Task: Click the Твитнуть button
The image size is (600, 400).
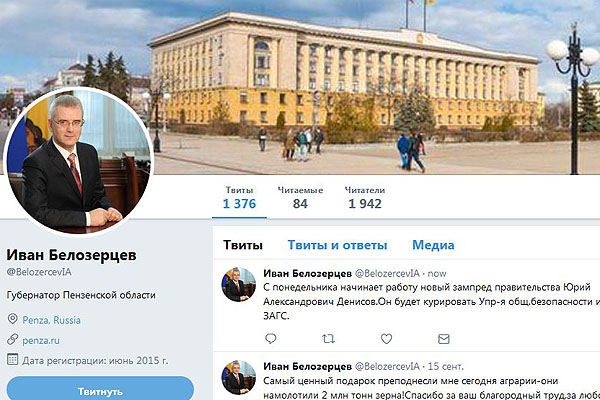Action: click(100, 390)
